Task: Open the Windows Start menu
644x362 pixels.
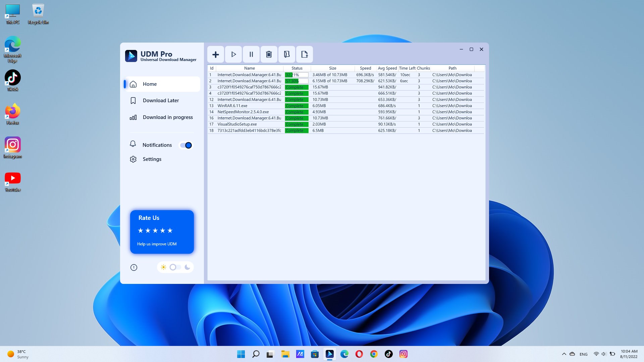Action: point(241,354)
